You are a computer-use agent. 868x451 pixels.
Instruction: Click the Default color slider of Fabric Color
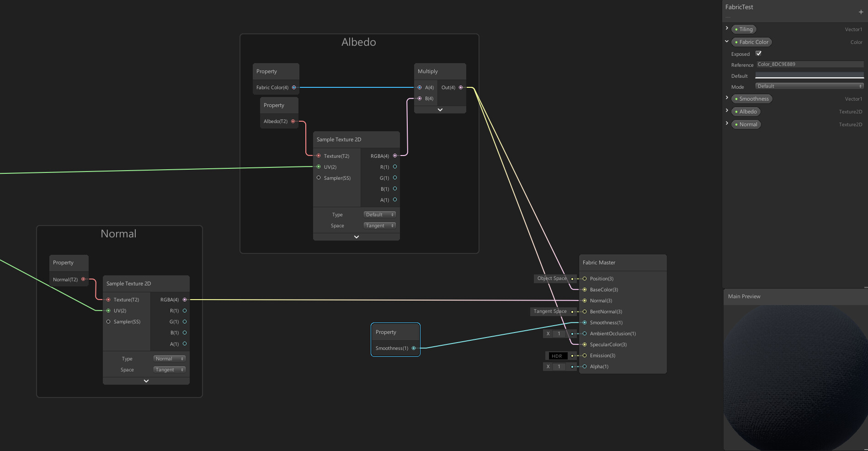pyautogui.click(x=809, y=75)
